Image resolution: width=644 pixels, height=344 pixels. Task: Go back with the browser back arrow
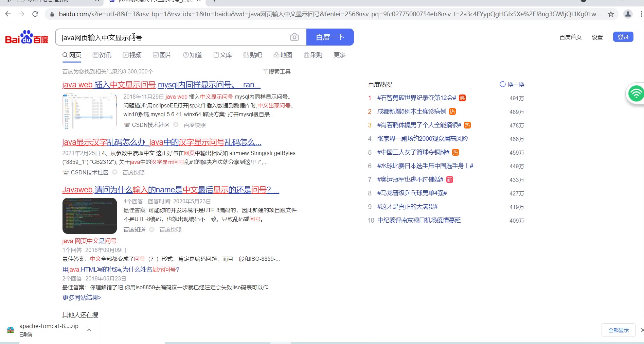pos(8,14)
